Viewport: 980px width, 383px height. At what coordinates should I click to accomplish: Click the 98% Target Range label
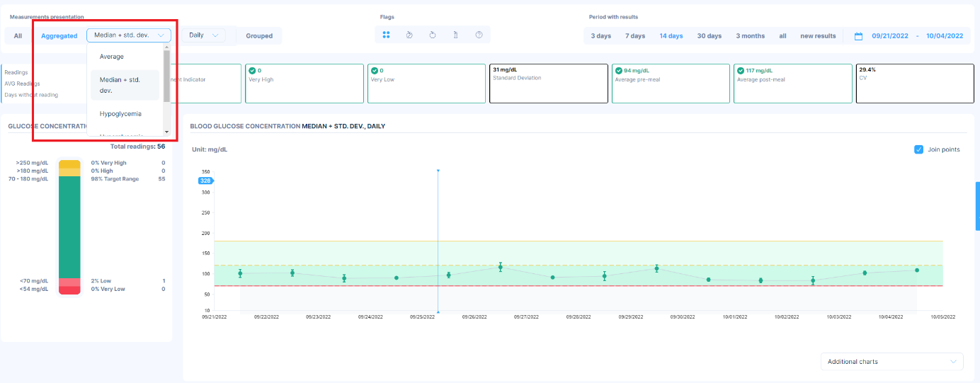(x=115, y=179)
